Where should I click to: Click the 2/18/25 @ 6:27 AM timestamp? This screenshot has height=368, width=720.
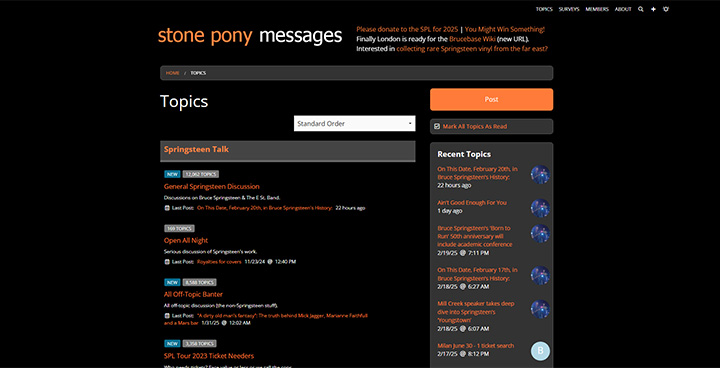point(463,286)
